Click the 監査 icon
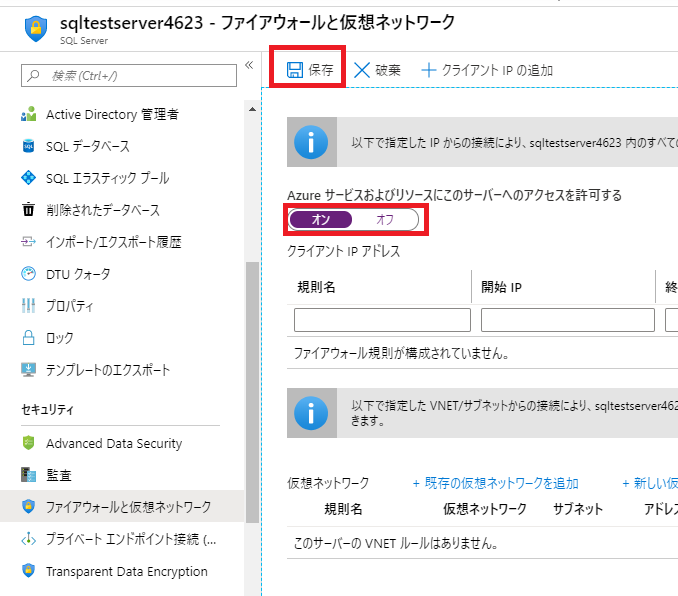The height and width of the screenshot is (596, 678). coord(29,475)
